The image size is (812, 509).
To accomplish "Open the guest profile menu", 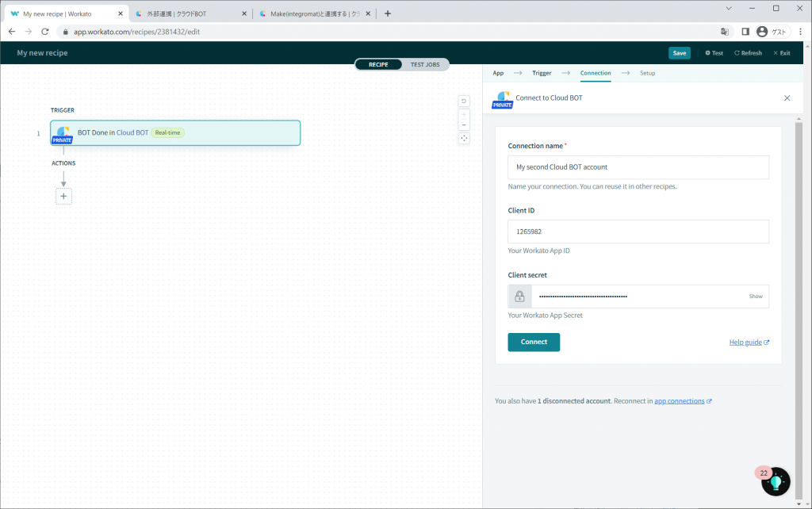I will (772, 32).
